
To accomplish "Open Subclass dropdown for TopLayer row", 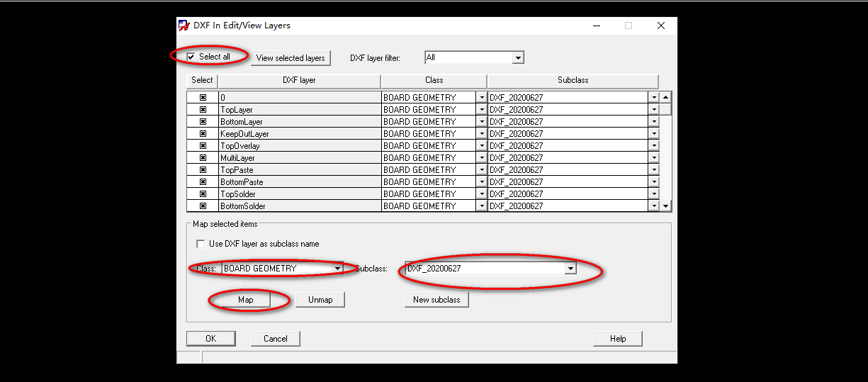I will pyautogui.click(x=653, y=110).
